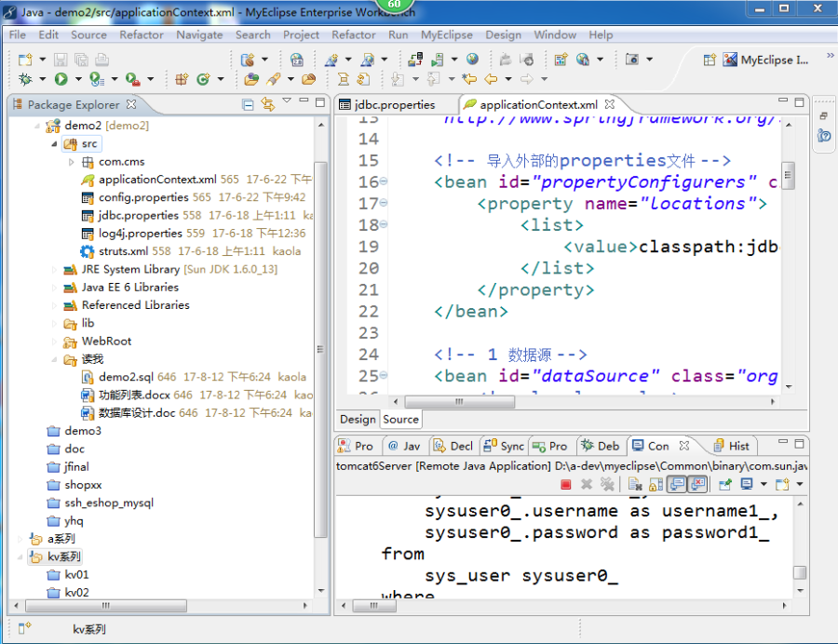Open the Window menu
The image size is (838, 644).
tap(555, 34)
